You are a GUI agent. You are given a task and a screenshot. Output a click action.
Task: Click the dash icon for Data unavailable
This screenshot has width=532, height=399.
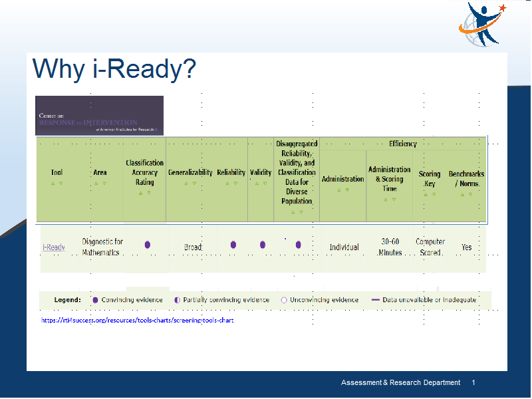pyautogui.click(x=375, y=300)
